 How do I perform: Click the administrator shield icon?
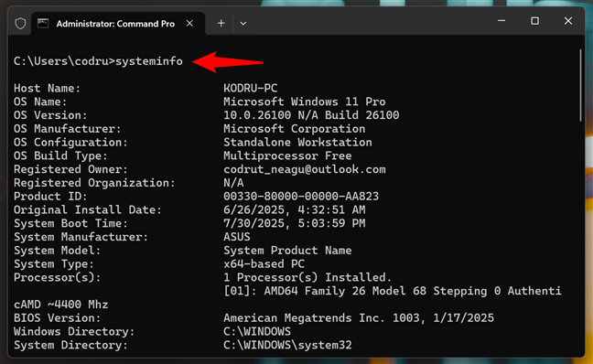(x=20, y=24)
